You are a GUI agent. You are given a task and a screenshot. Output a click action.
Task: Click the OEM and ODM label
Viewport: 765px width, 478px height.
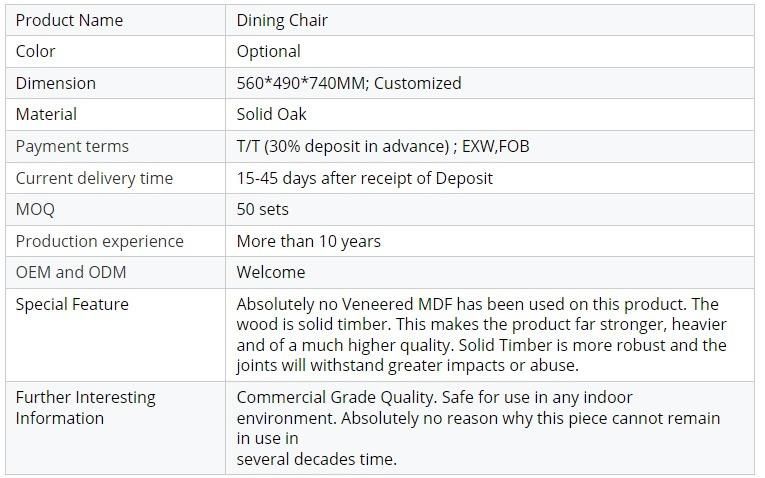click(x=71, y=272)
